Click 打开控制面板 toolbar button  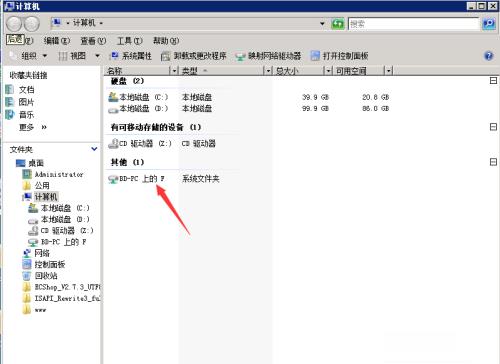coord(339,56)
